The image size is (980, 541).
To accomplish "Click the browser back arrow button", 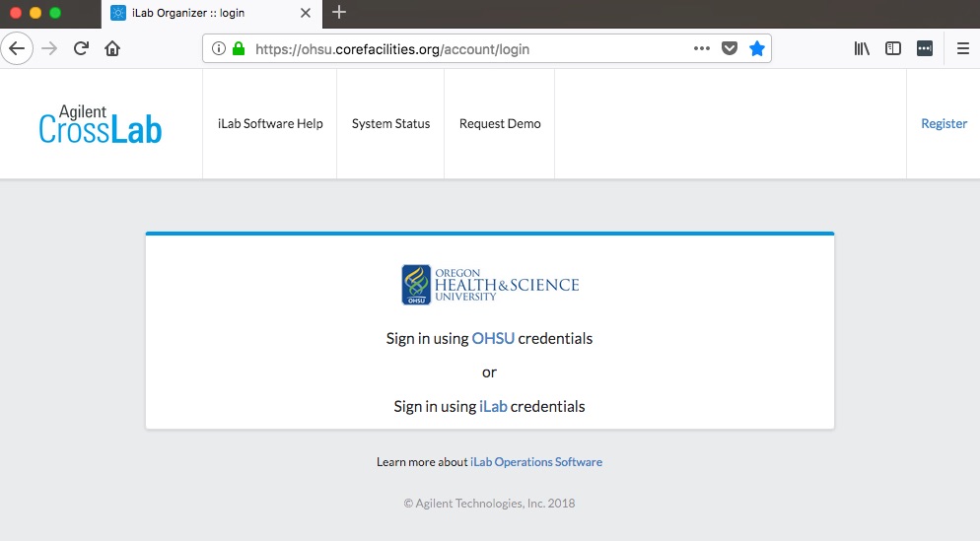I will [x=18, y=48].
